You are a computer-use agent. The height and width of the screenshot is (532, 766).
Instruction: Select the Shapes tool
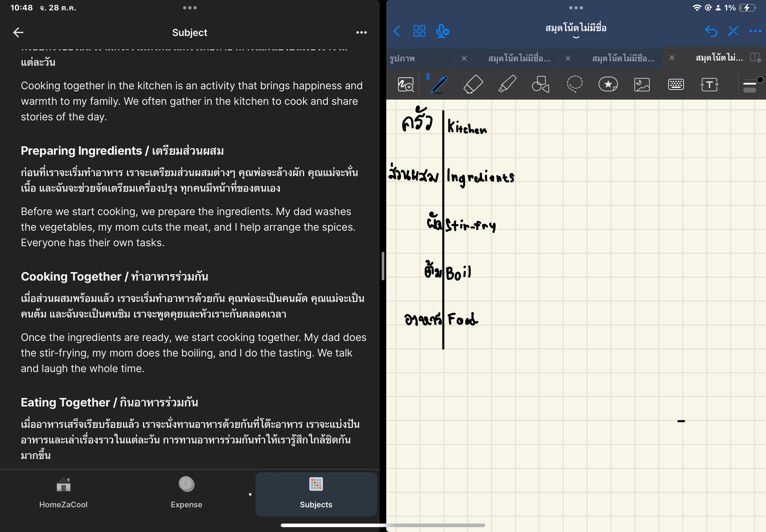click(540, 84)
